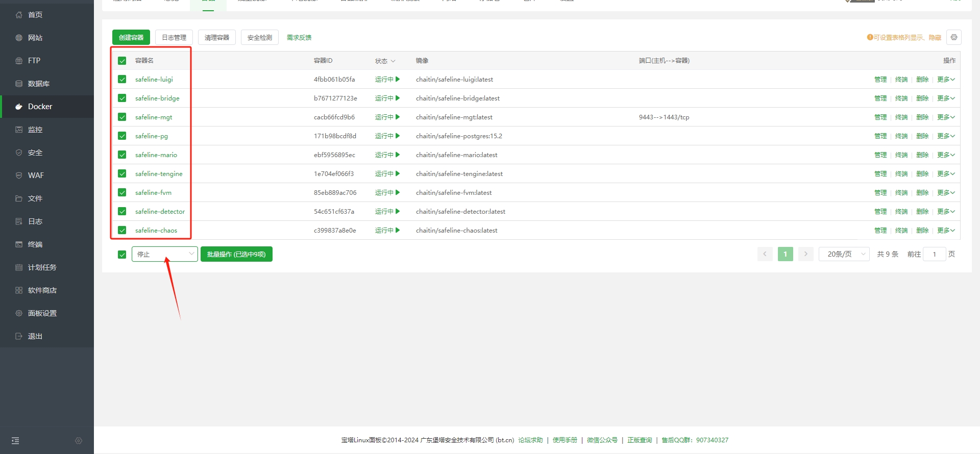Click the play arrow in safeline-chaos status
Viewport: 980px width, 454px height.
click(398, 230)
